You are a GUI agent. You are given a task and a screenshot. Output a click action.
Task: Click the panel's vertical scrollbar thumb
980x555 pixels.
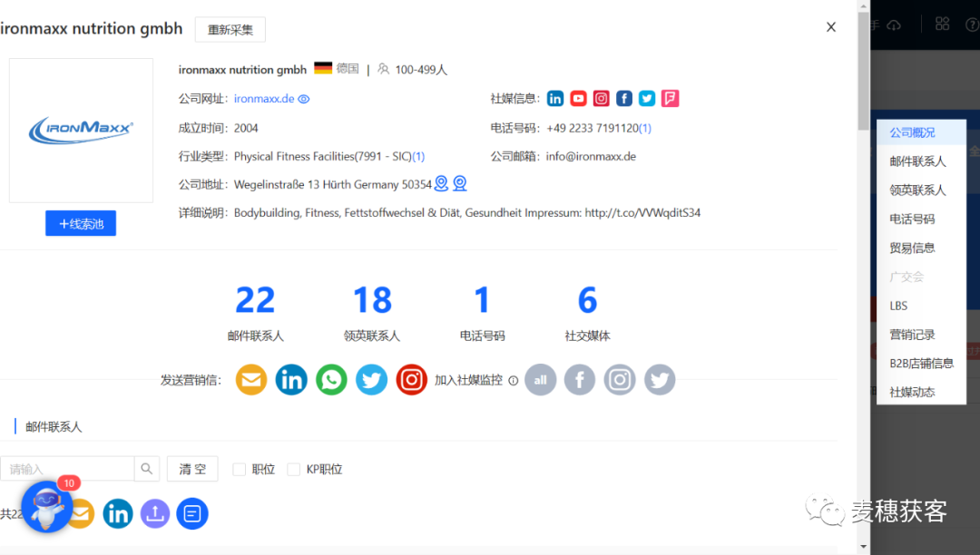863,71
